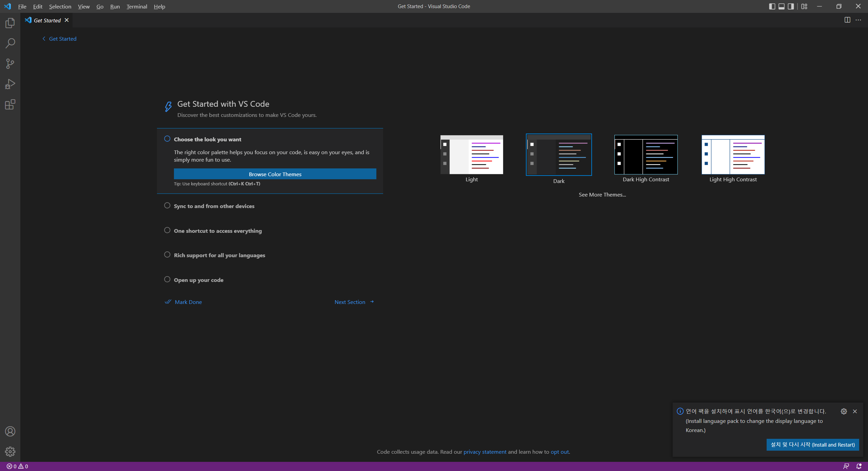This screenshot has height=471, width=868.
Task: Select the Light theme thumbnail
Action: pos(472,155)
